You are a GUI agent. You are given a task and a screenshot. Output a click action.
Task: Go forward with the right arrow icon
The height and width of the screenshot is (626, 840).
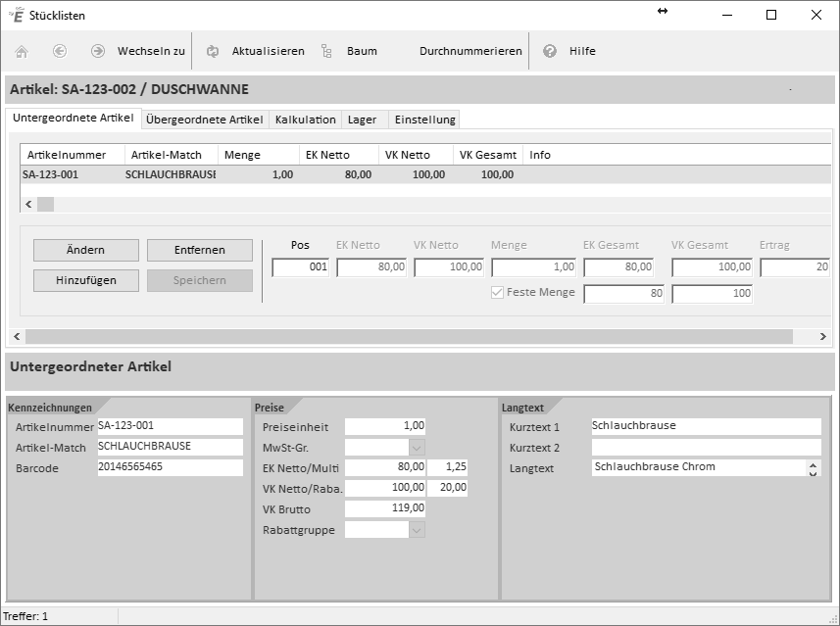pos(97,51)
